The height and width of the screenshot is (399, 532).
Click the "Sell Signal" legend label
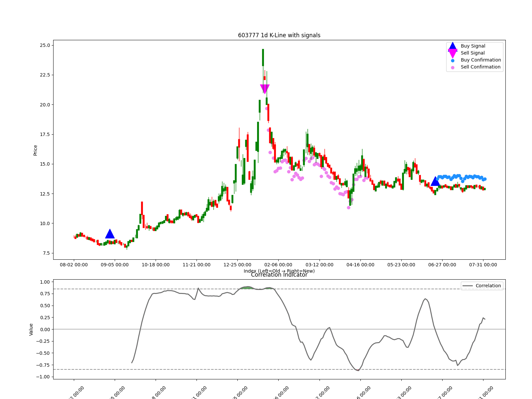(x=472, y=53)
